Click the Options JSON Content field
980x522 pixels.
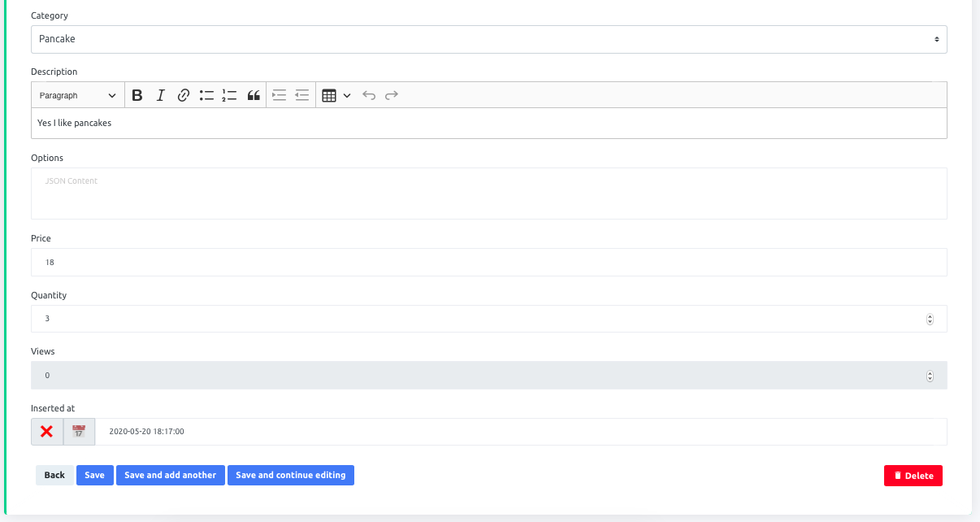[488, 193]
